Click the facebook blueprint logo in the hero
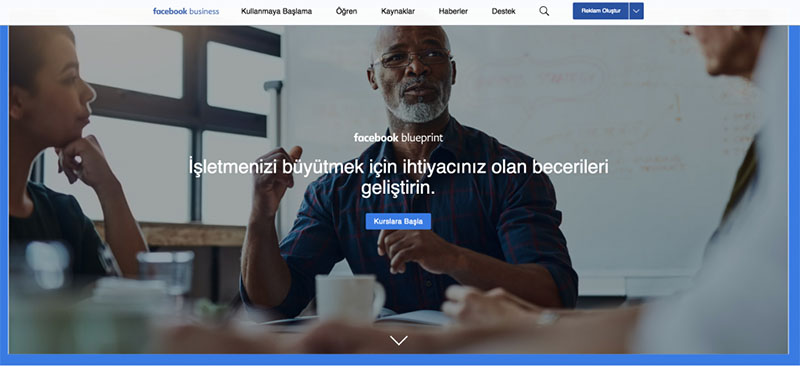The height and width of the screenshot is (368, 800). pos(398,138)
